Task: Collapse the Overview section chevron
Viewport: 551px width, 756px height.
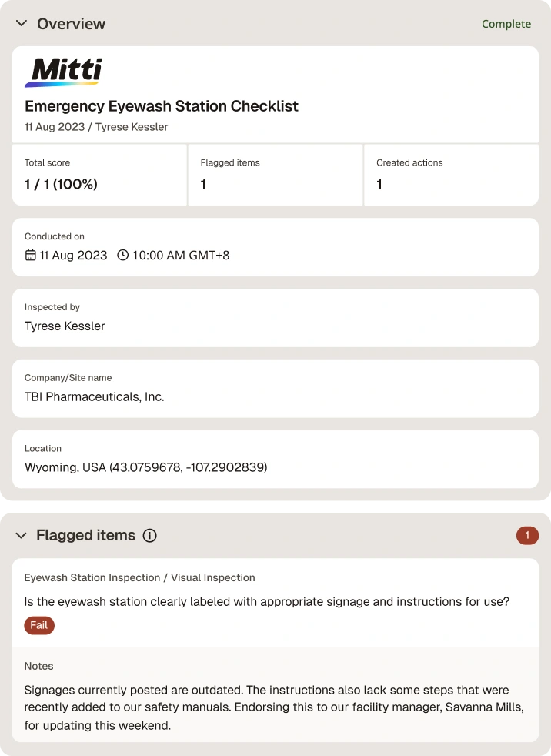Action: [22, 23]
